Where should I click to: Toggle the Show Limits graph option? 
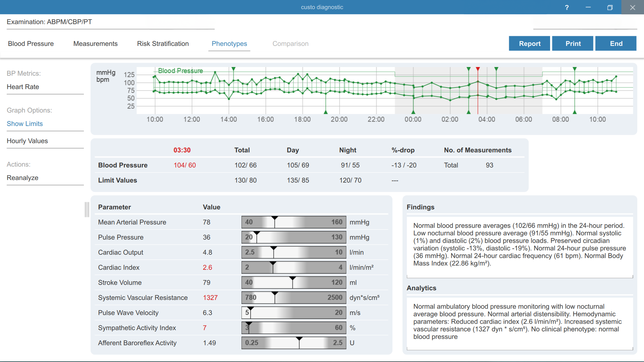(25, 124)
